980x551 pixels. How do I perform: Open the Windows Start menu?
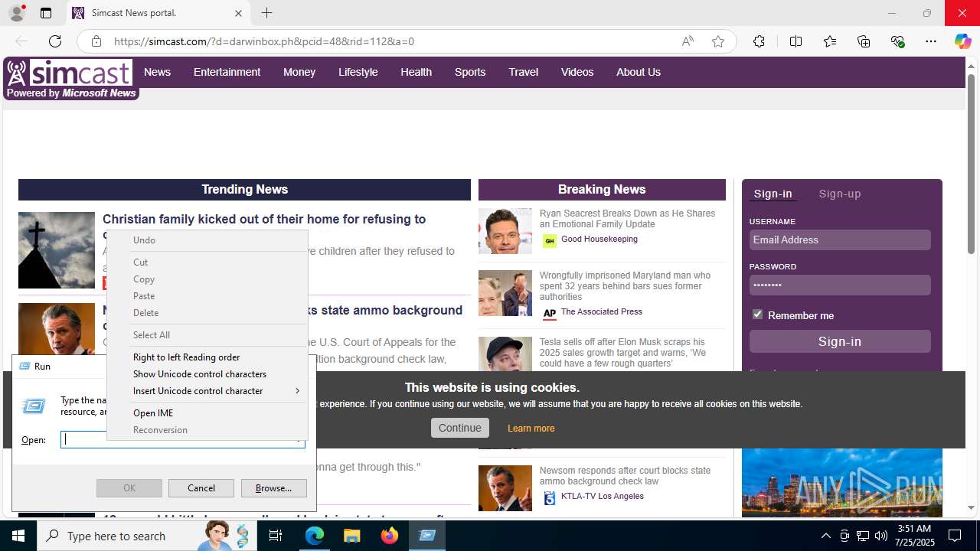point(18,536)
